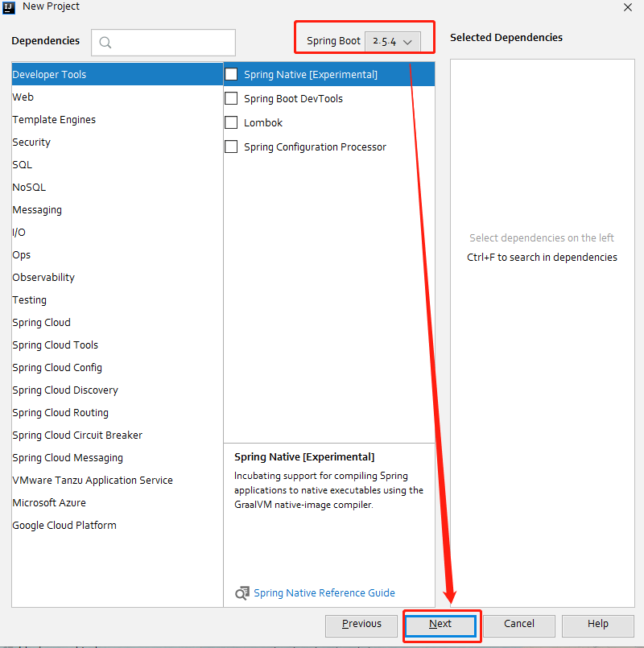Choose the Spring Cloud Discovery category
644x648 pixels.
click(x=118, y=390)
